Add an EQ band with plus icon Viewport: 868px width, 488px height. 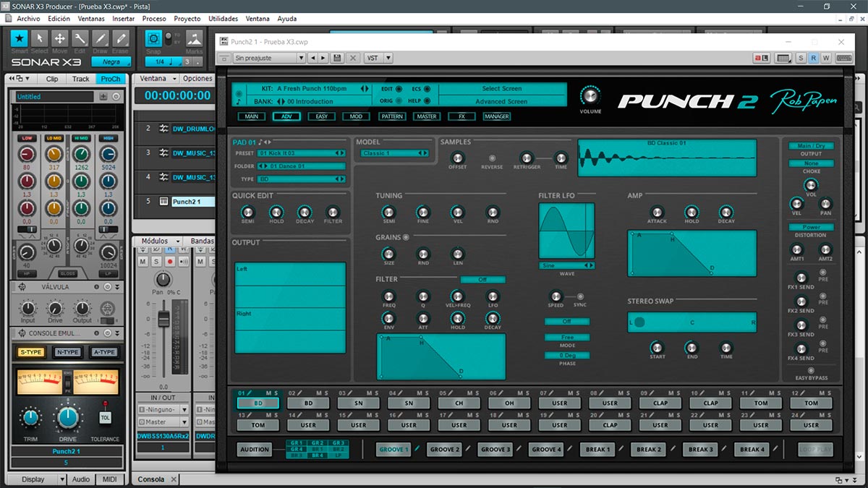pyautogui.click(x=103, y=96)
